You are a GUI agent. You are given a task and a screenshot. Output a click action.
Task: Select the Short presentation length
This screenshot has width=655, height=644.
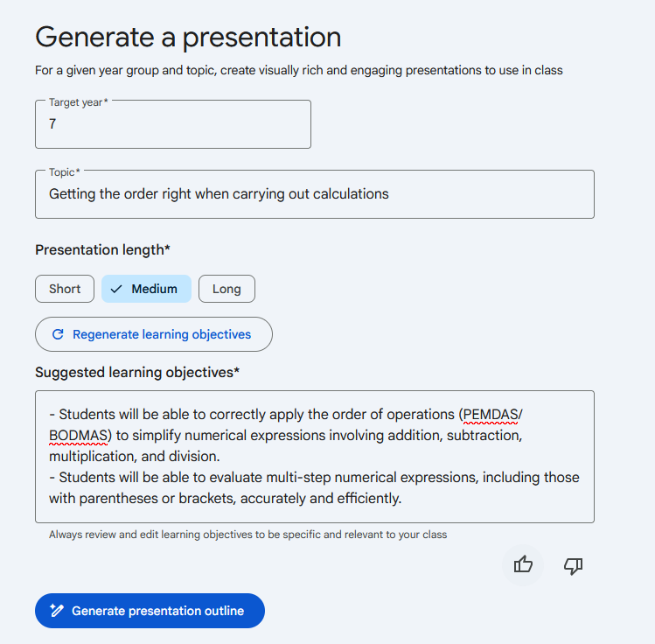pyautogui.click(x=65, y=289)
